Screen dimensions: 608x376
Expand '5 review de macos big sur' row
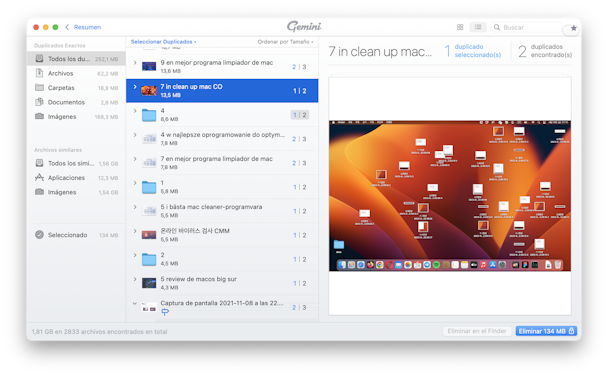[x=135, y=279]
